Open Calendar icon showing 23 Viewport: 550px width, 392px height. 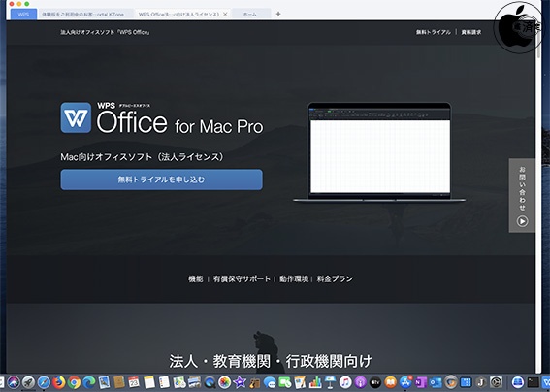tap(134, 382)
